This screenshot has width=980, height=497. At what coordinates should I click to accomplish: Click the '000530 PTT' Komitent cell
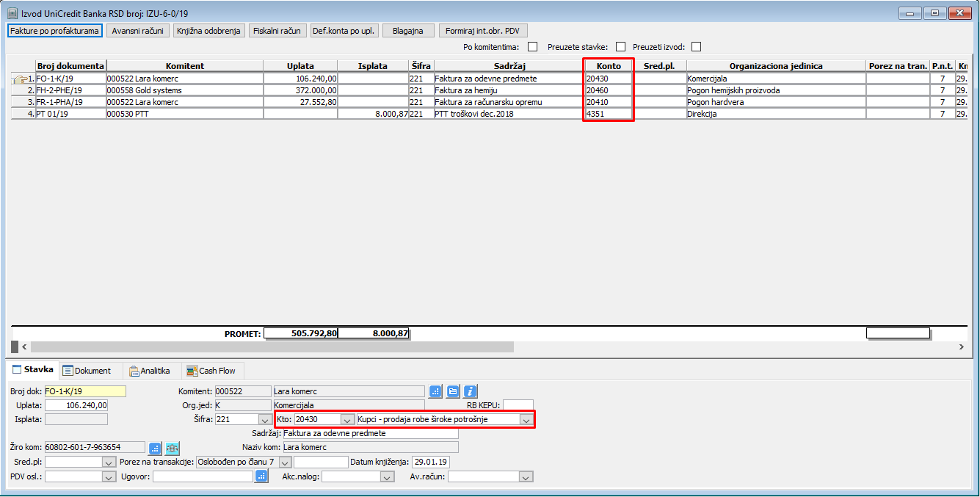pos(184,114)
